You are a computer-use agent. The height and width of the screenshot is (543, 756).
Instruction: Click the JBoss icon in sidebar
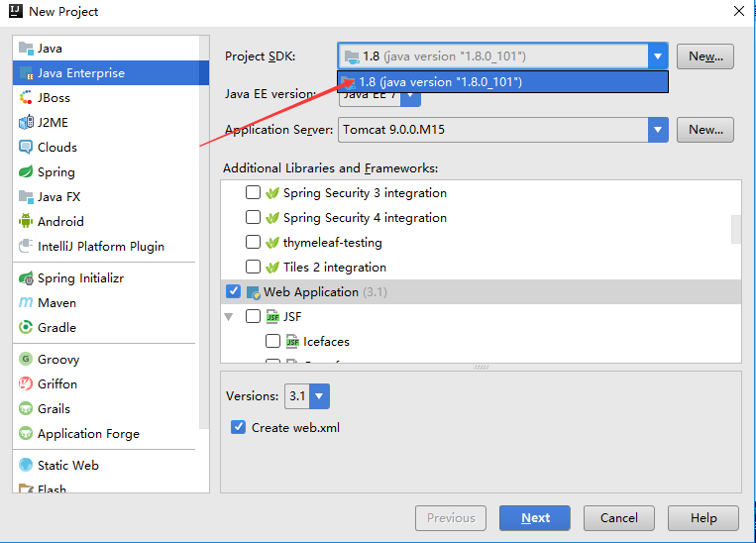pyautogui.click(x=26, y=98)
